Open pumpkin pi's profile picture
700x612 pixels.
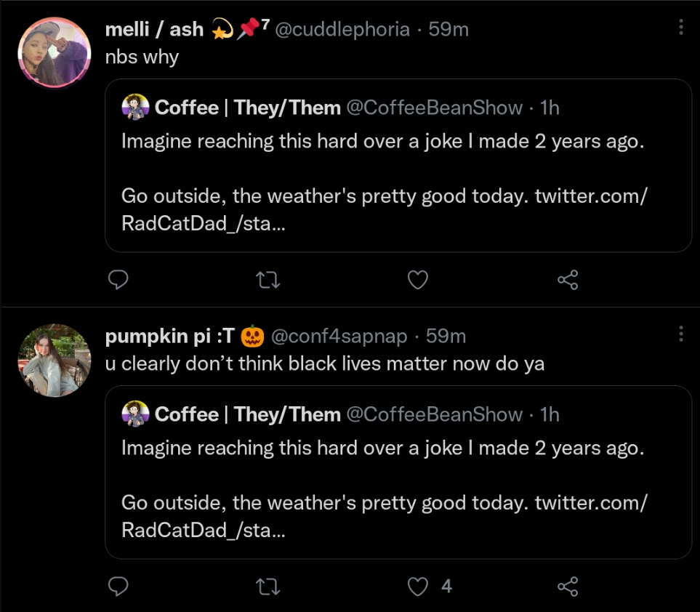point(55,361)
